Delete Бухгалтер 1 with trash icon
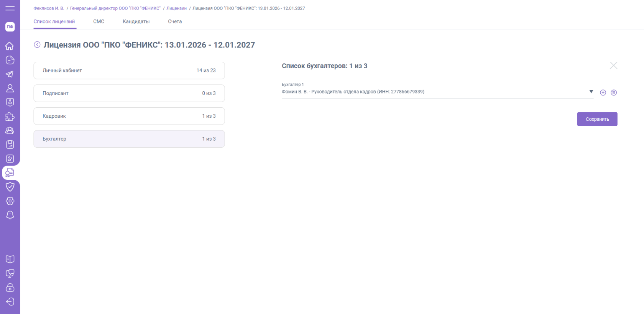Image resolution: width=644 pixels, height=314 pixels. pyautogui.click(x=614, y=93)
